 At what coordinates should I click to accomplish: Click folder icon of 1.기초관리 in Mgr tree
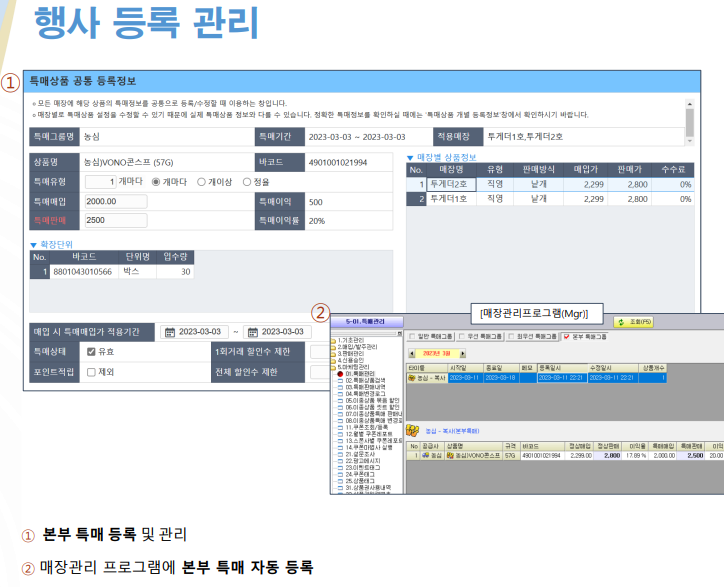pos(333,341)
